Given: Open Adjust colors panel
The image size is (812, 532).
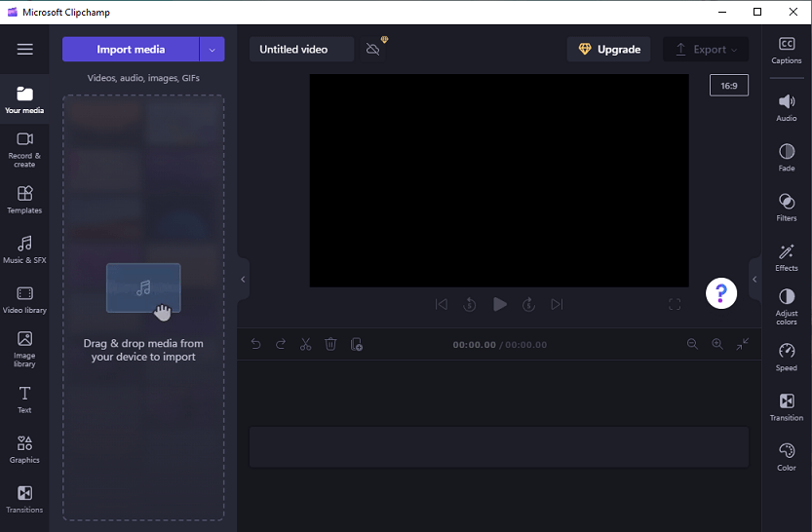Looking at the screenshot, I should point(786,307).
